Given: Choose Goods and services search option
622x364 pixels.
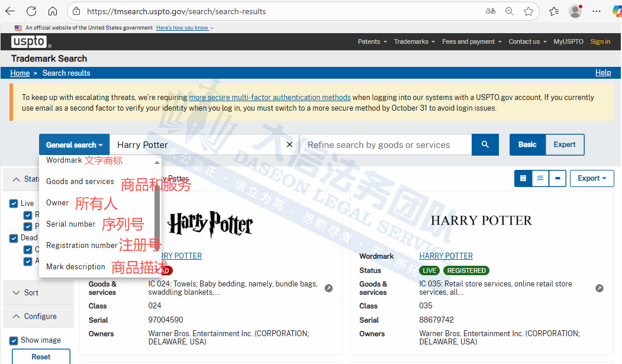Looking at the screenshot, I should tap(80, 182).
